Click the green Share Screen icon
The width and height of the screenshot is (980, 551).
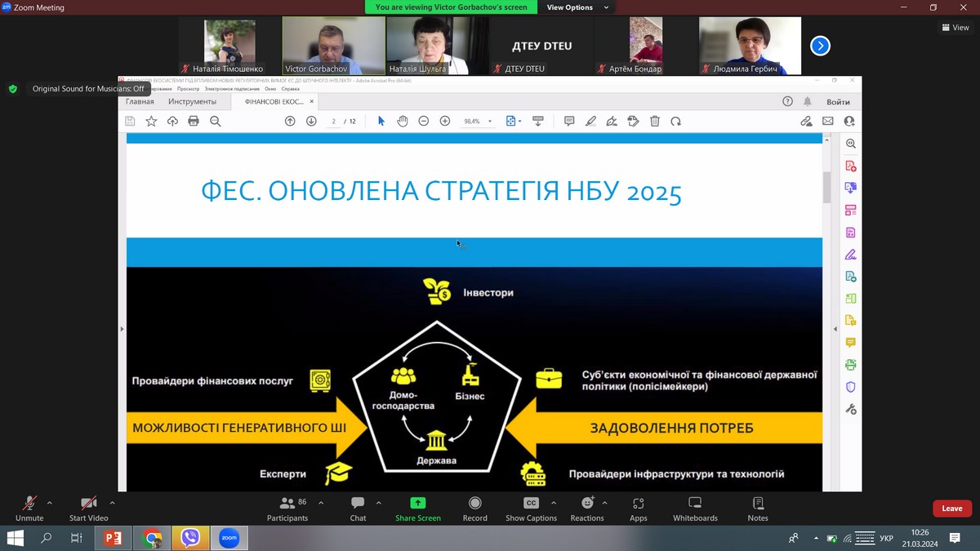point(417,504)
